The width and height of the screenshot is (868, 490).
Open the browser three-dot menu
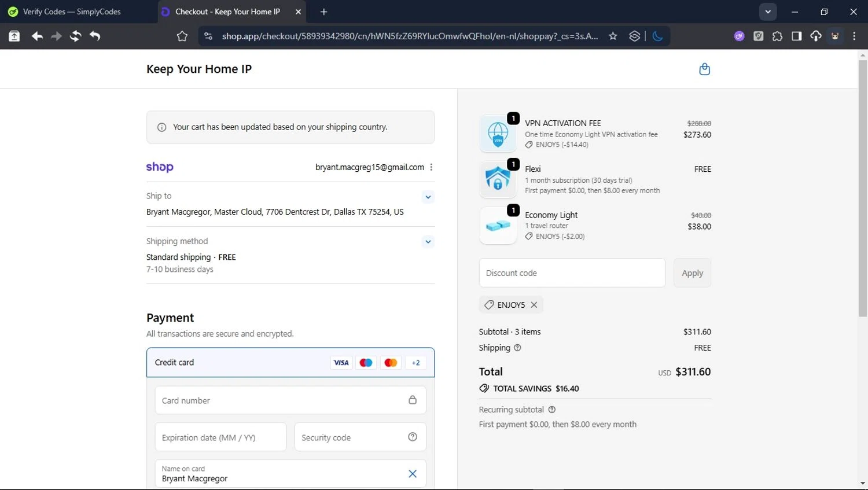854,36
